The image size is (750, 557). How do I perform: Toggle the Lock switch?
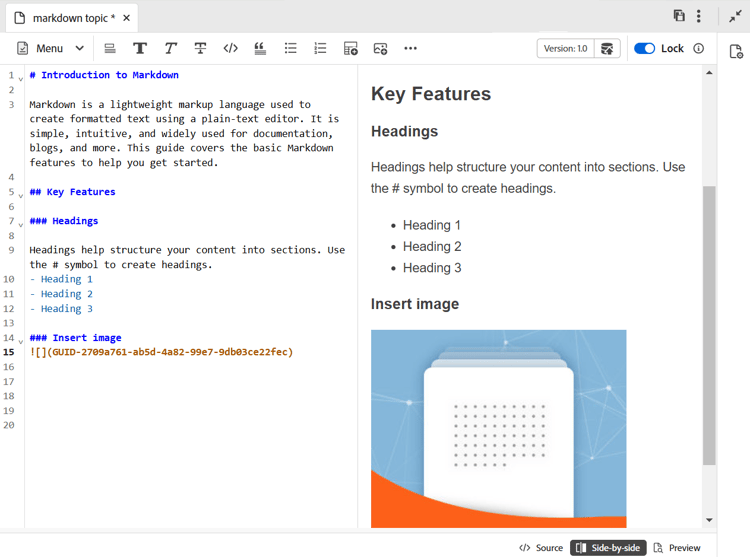pyautogui.click(x=644, y=48)
